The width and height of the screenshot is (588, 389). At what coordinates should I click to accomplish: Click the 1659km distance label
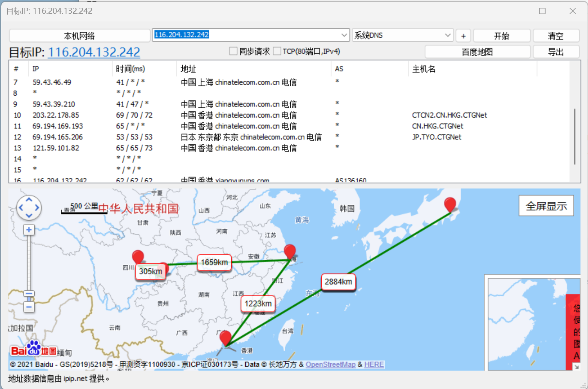214,262
